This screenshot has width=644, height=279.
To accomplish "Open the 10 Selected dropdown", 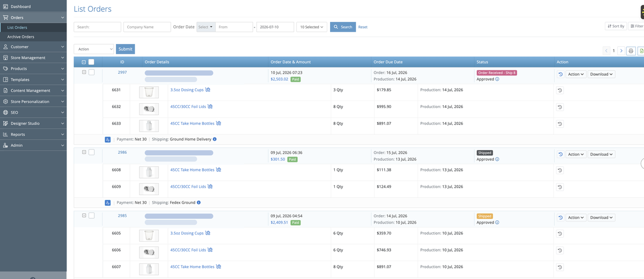I will pyautogui.click(x=311, y=27).
